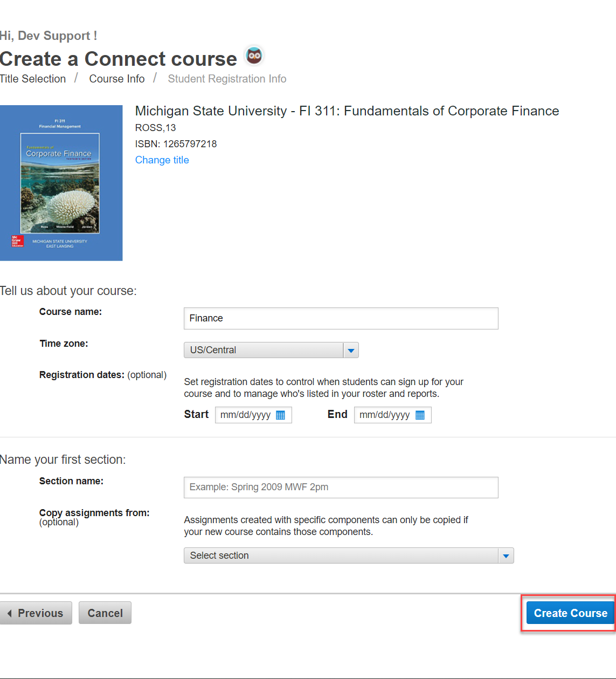Click the ISBN: 1265797218 text
The image size is (616, 679).
click(176, 144)
